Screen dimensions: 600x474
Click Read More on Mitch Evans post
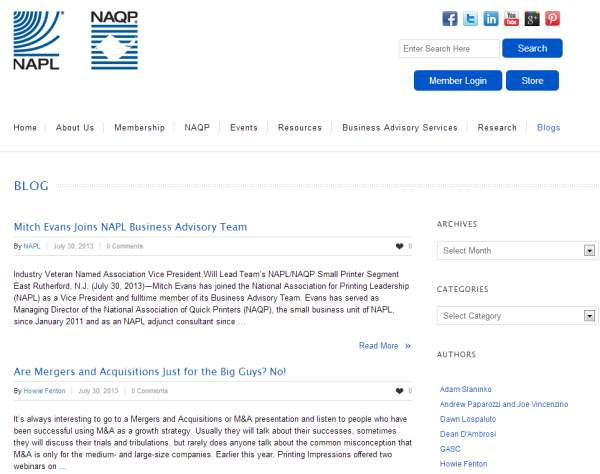(385, 345)
